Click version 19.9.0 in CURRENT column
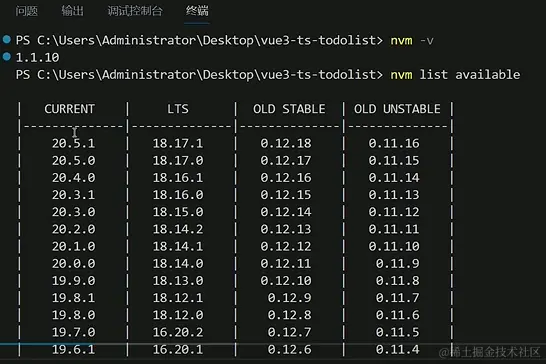This screenshot has height=364, width=546. pos(73,280)
